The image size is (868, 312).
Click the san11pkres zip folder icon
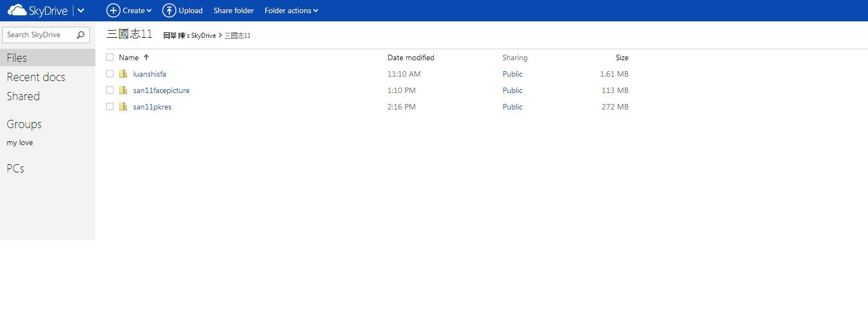pyautogui.click(x=123, y=107)
